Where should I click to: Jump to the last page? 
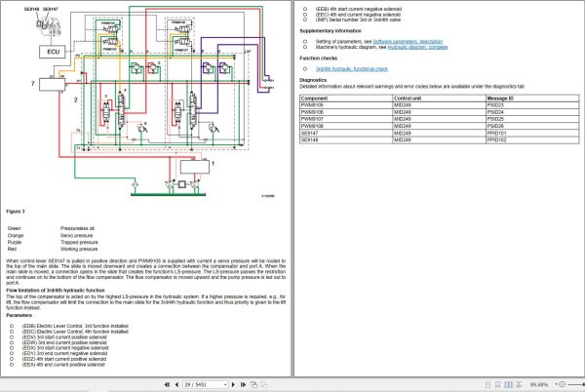point(243,384)
